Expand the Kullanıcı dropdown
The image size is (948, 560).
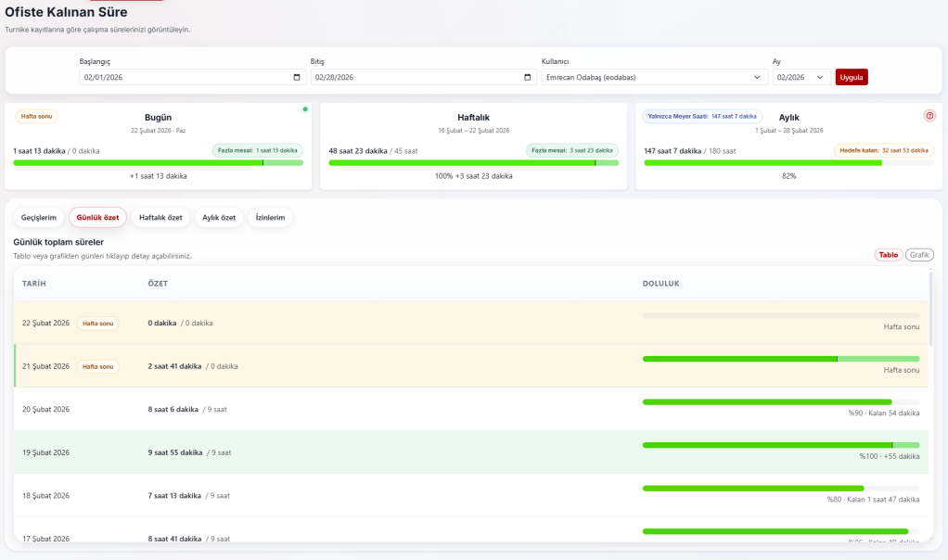coord(654,78)
